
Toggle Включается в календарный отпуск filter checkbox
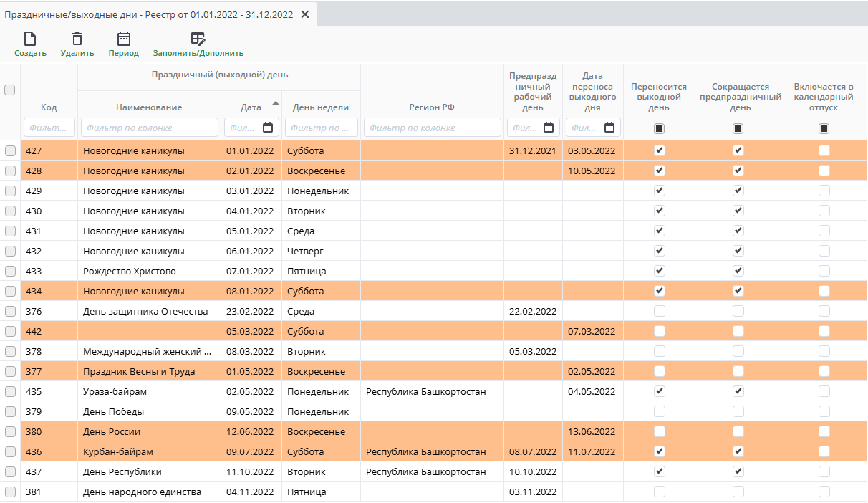[824, 129]
